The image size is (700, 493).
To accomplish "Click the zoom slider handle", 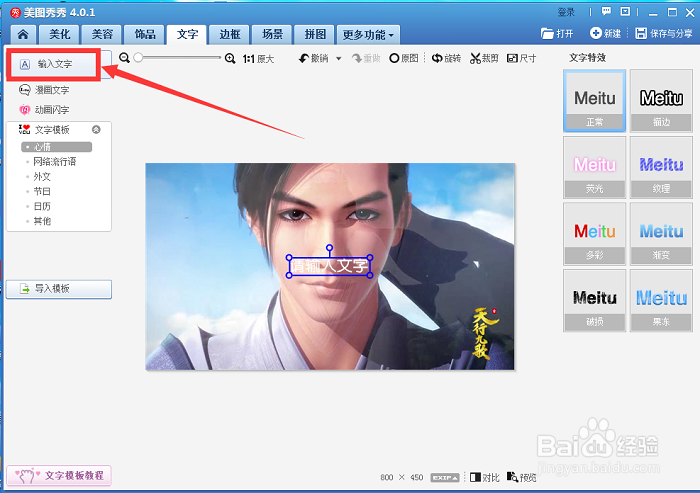I will (x=138, y=58).
